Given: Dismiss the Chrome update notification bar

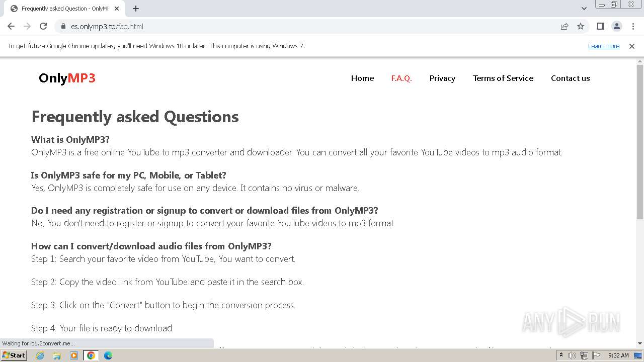Looking at the screenshot, I should coord(632,46).
